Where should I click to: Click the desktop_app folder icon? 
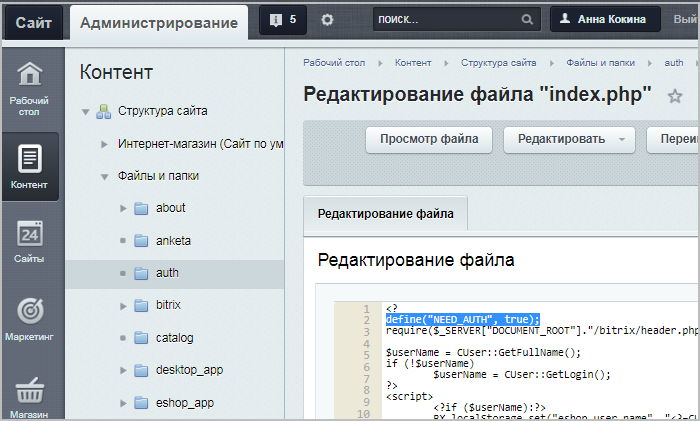coord(141,371)
